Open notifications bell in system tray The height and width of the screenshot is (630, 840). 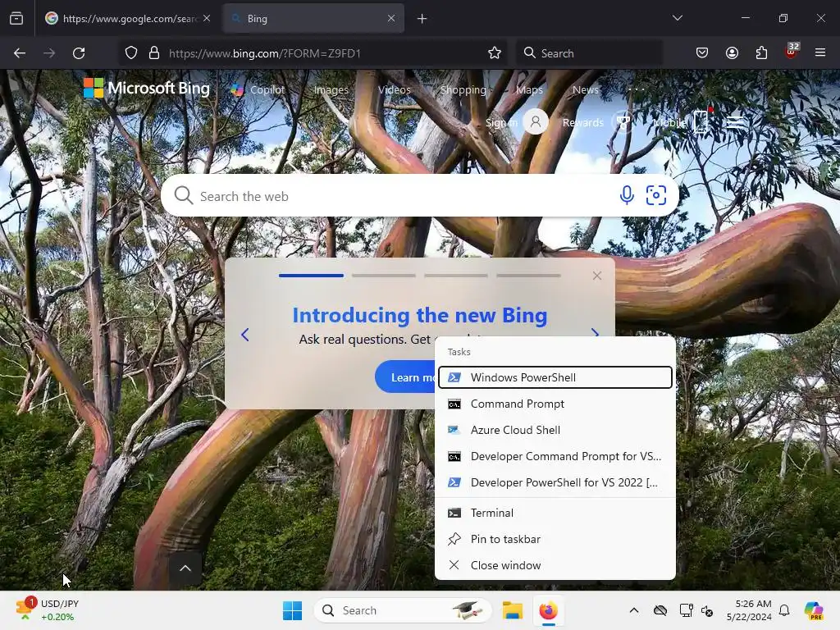coord(784,610)
